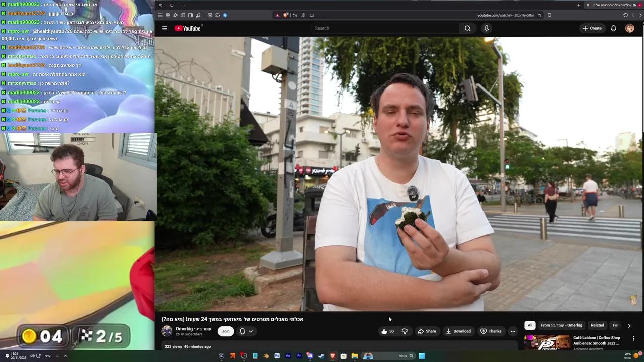Open File Explorer from the taskbar

pos(355,356)
